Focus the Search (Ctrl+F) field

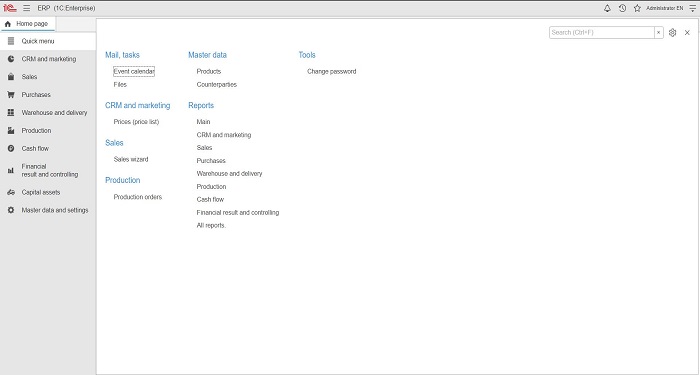point(601,33)
